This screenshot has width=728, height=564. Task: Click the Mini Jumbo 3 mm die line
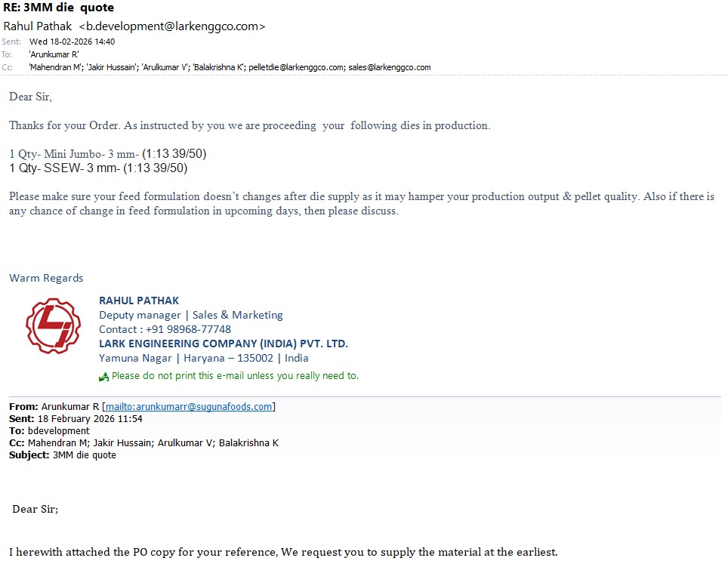(107, 154)
